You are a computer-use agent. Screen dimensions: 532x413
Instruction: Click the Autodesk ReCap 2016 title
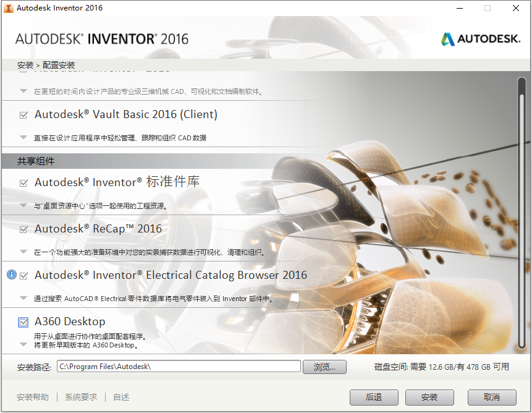(x=98, y=229)
